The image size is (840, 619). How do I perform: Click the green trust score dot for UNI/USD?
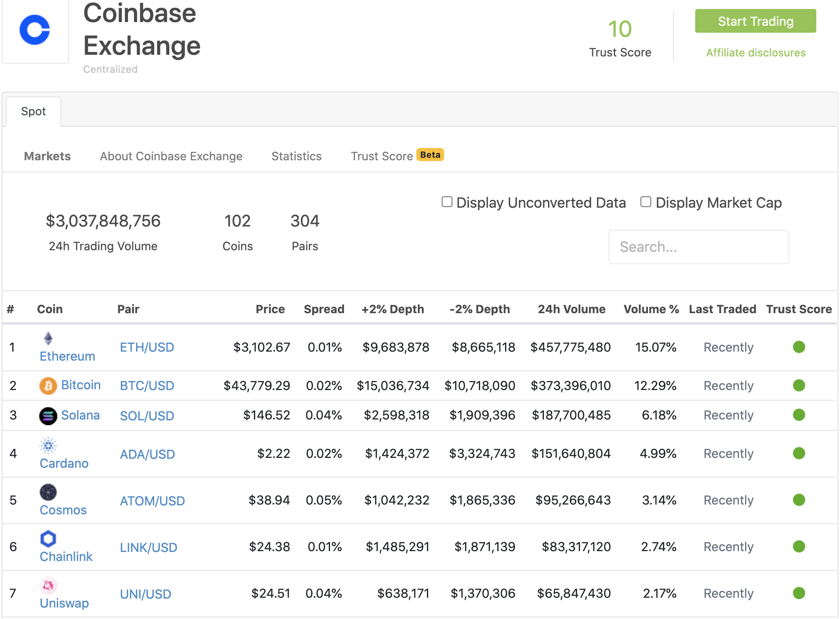pyautogui.click(x=799, y=593)
